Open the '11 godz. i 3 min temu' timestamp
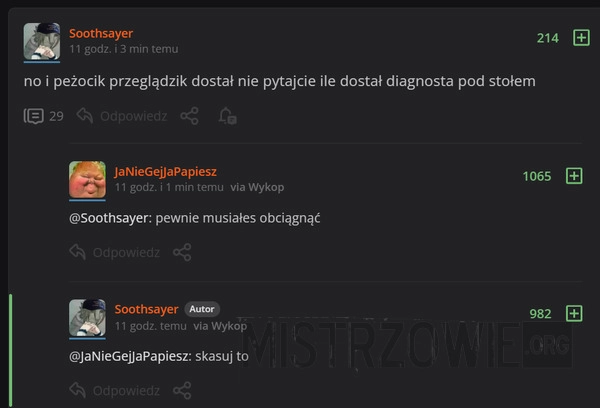Image resolution: width=600 pixels, height=408 pixels. [x=124, y=49]
